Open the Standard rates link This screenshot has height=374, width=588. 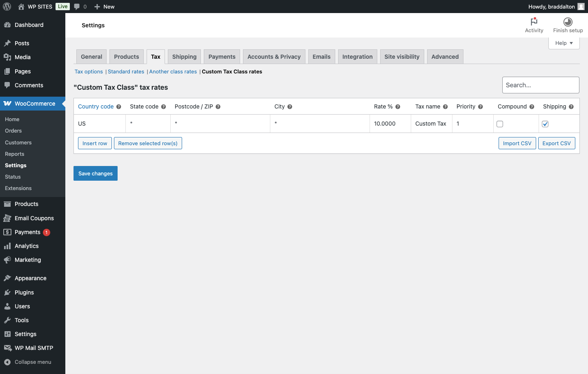(x=126, y=72)
